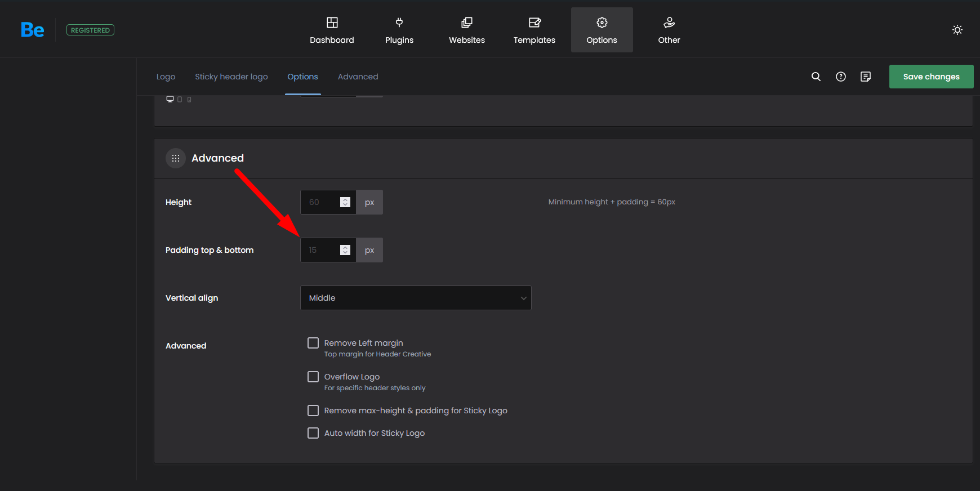980x491 pixels.
Task: Click the Padding top & bottom stepper
Action: [345, 250]
